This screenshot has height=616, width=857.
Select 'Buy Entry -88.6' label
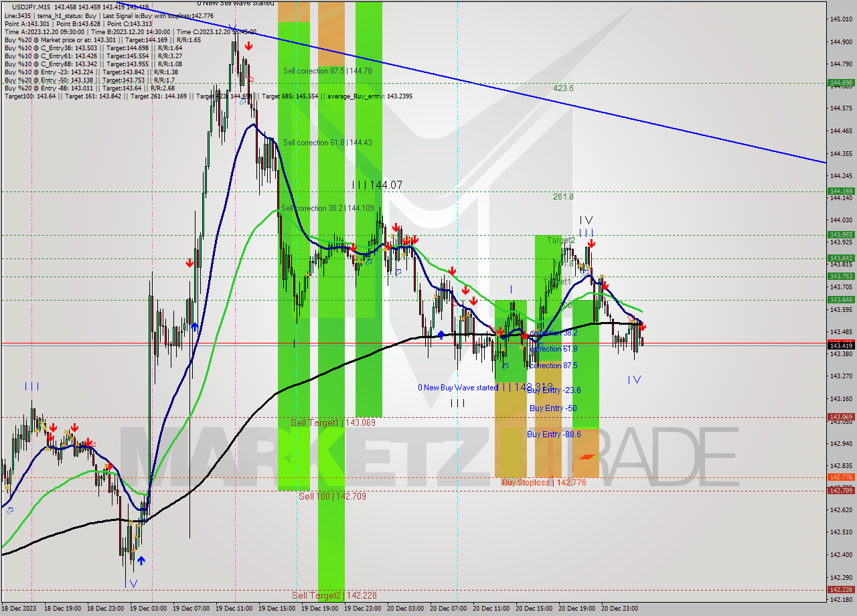[554, 434]
